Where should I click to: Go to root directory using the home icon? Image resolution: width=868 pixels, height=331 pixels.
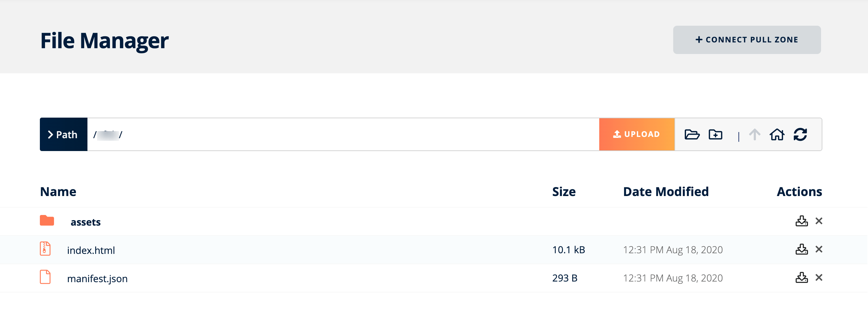coord(777,134)
